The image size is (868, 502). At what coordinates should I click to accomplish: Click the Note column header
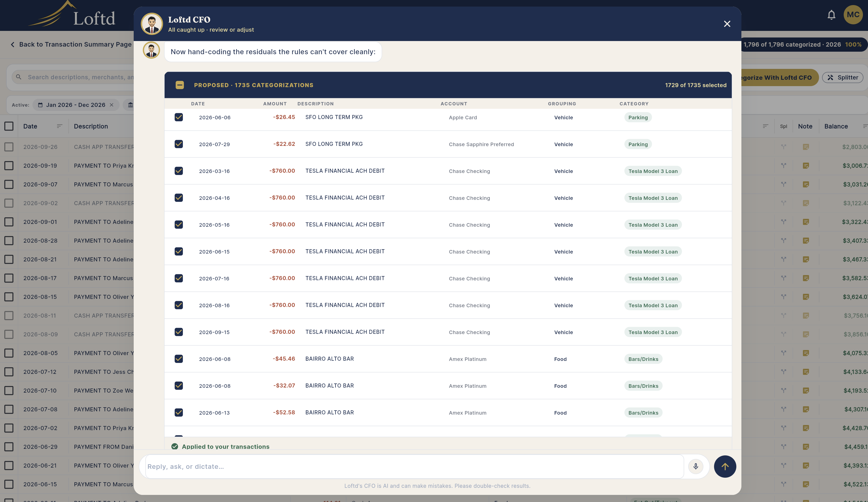(805, 126)
